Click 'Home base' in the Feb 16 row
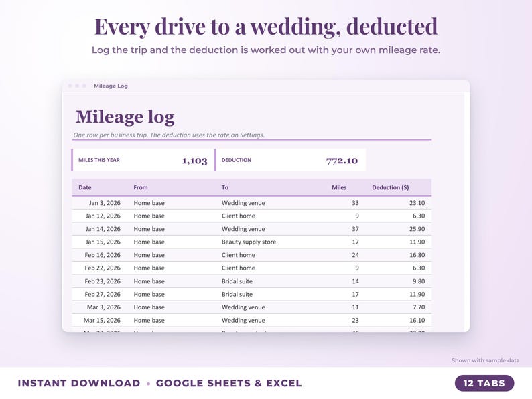532x399 pixels. [149, 255]
